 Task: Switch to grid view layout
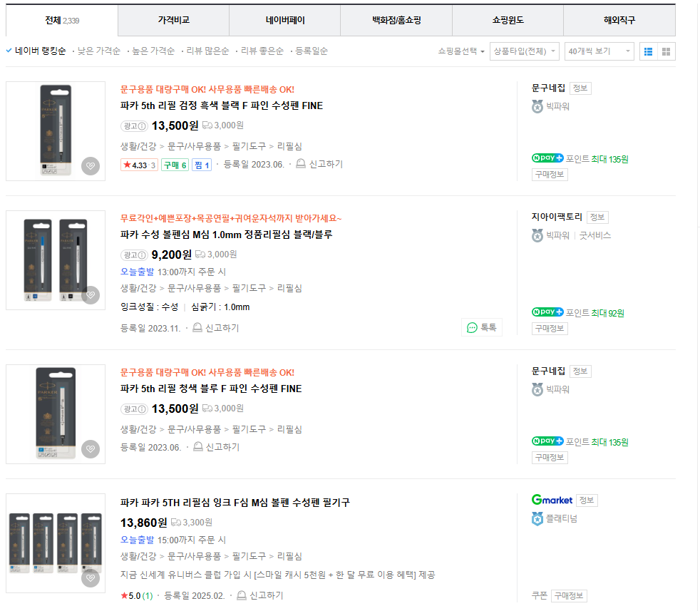[x=666, y=52]
